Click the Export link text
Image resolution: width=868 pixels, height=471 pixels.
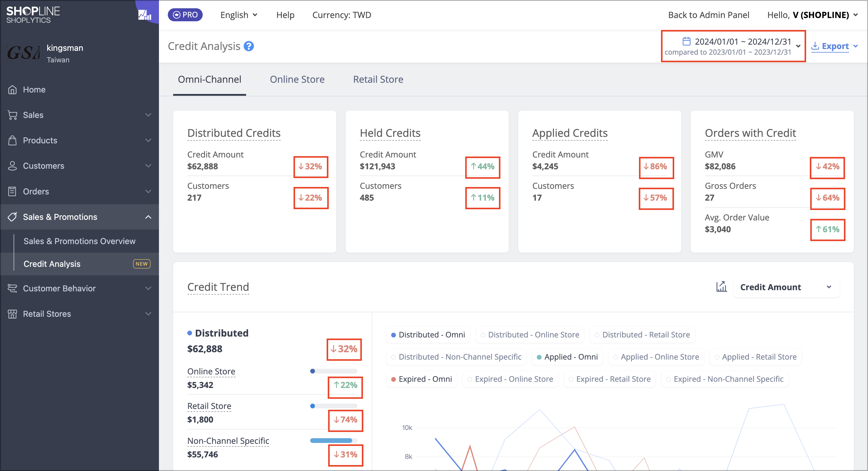coord(835,46)
